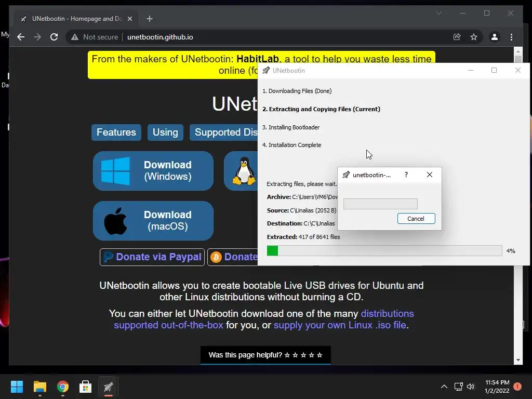The width and height of the screenshot is (532, 399).
Task: Cancel the unetbootin extraction dialog
Action: tap(416, 219)
